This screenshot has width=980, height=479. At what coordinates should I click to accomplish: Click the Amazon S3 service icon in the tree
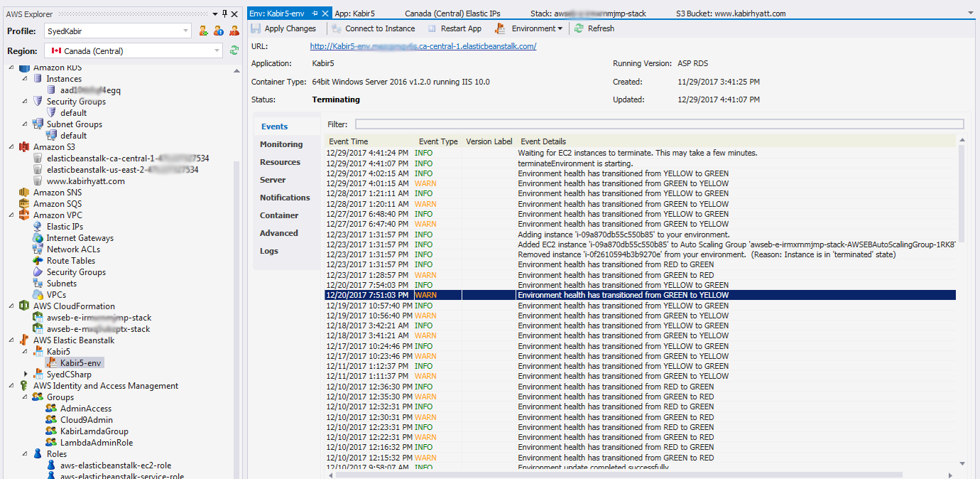coord(24,147)
